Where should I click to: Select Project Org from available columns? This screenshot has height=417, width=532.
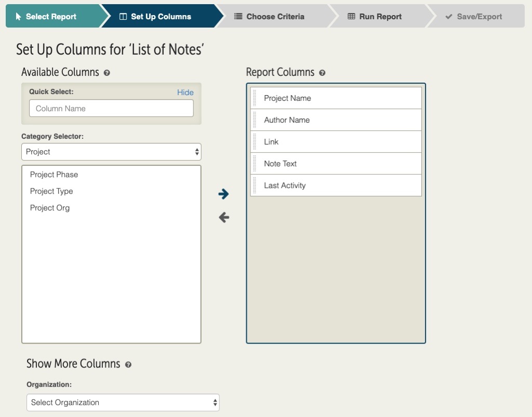click(x=49, y=208)
